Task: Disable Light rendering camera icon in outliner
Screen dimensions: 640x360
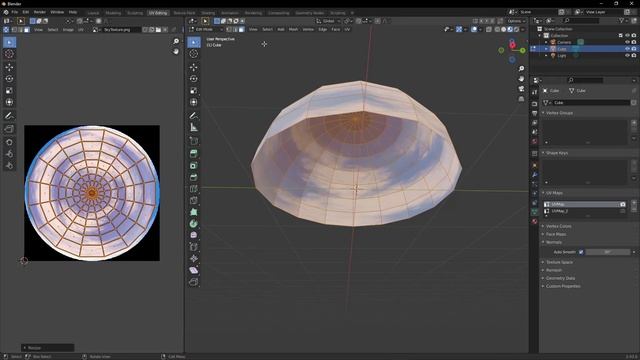Action: (x=634, y=55)
